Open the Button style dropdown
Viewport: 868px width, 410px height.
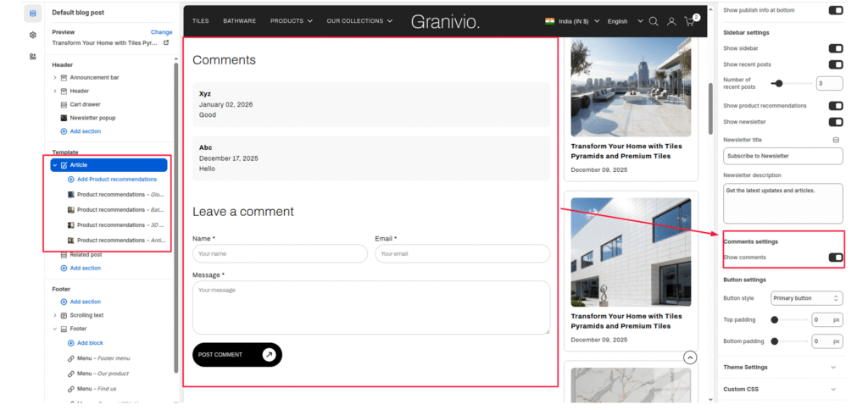pos(806,298)
